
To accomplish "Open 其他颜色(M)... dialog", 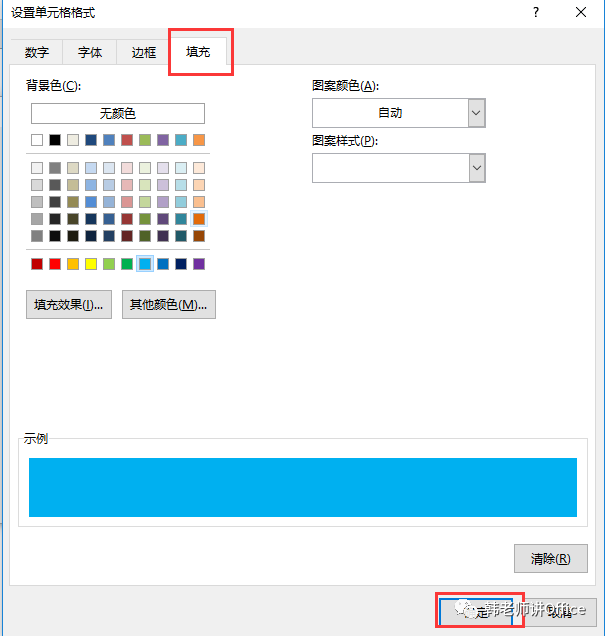I will [x=169, y=304].
